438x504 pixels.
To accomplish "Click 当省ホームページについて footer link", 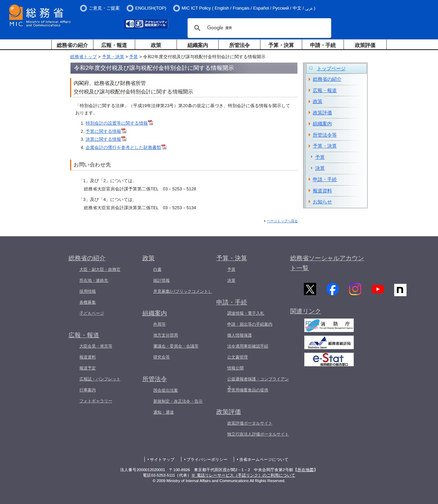I will click(263, 459).
